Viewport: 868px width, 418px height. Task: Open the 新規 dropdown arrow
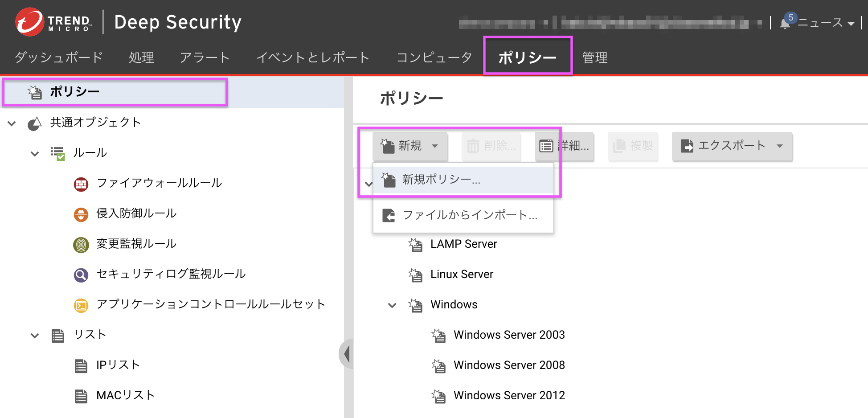click(435, 146)
